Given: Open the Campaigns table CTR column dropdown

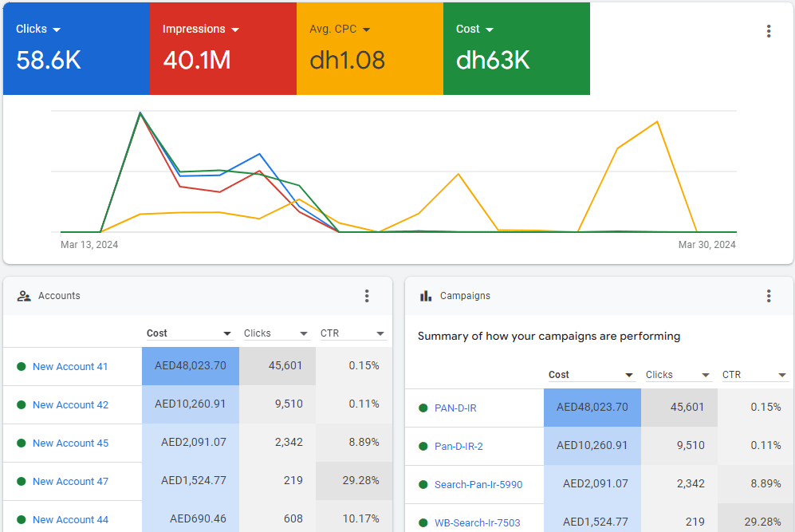Looking at the screenshot, I should pyautogui.click(x=782, y=375).
